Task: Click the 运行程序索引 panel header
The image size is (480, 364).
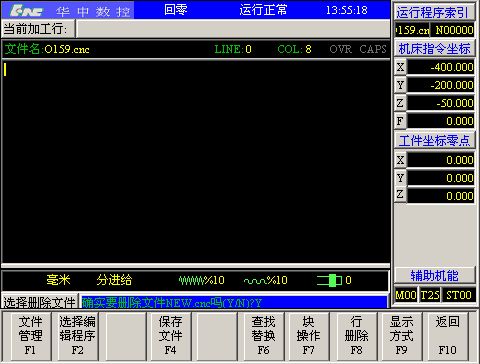Action: pyautogui.click(x=434, y=13)
